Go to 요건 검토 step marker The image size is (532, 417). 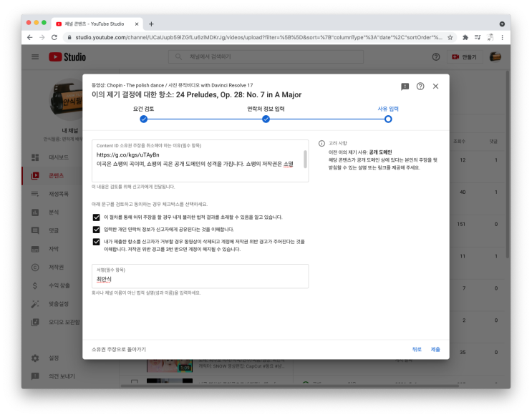tap(143, 119)
